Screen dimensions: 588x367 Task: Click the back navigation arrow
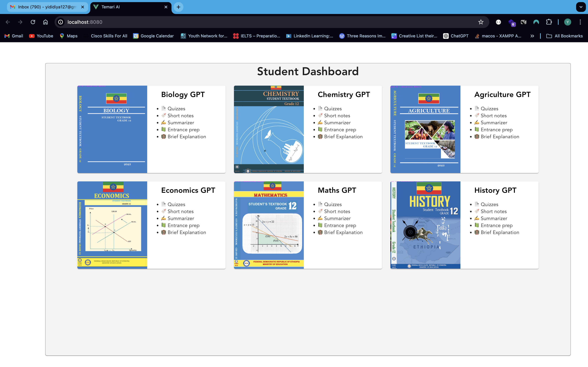coord(8,22)
